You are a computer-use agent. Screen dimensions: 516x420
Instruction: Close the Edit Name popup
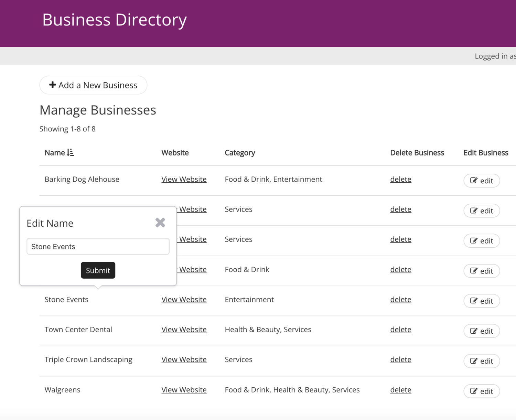click(x=160, y=223)
